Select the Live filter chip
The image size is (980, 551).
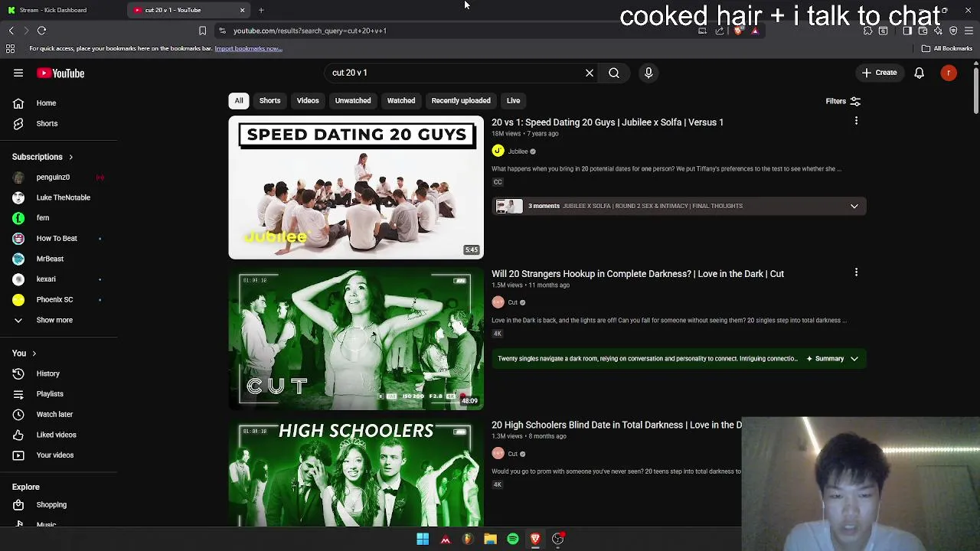513,100
